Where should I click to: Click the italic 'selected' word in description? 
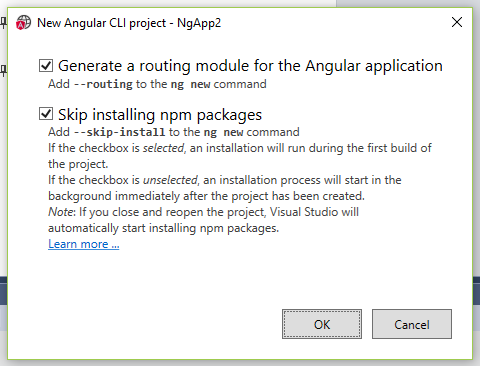(x=164, y=148)
